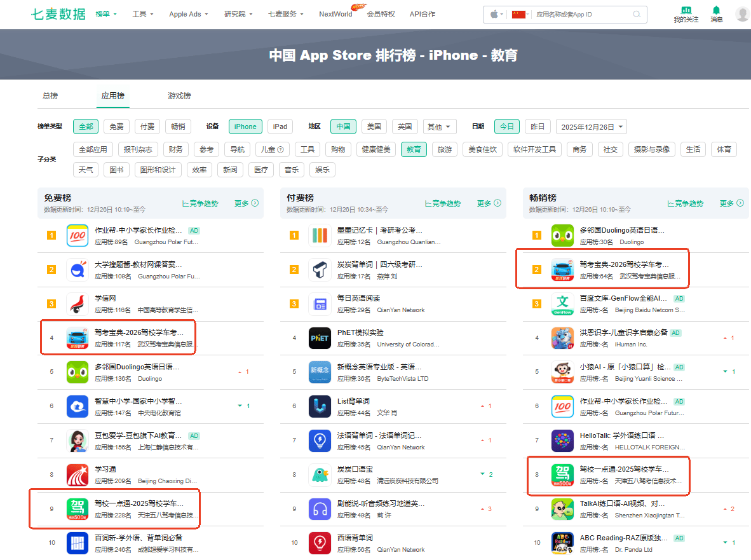The height and width of the screenshot is (560, 751).
Task: Expand the 其他 region dropdown
Action: click(440, 126)
